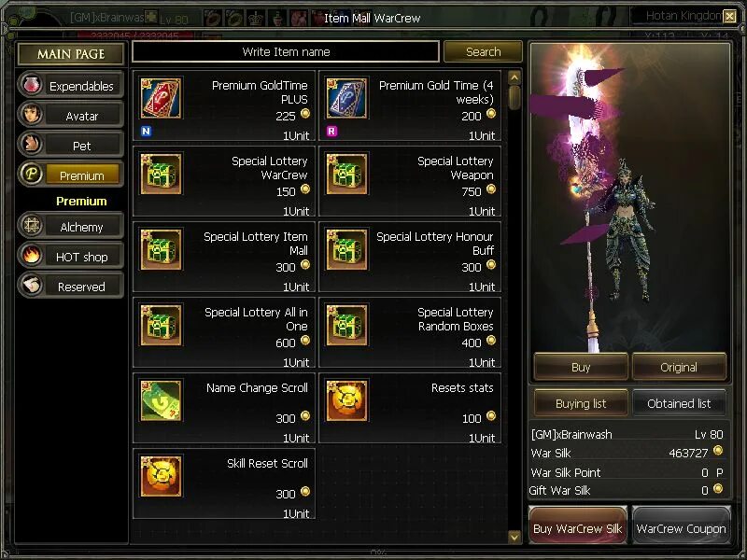Viewport: 747px width, 560px height.
Task: Click the Original preview button
Action: 679,367
